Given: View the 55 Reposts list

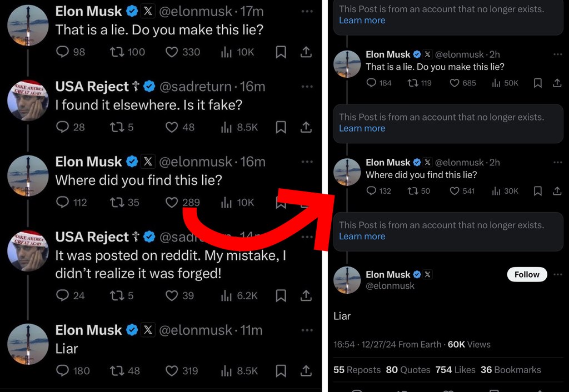Looking at the screenshot, I should pyautogui.click(x=357, y=370).
